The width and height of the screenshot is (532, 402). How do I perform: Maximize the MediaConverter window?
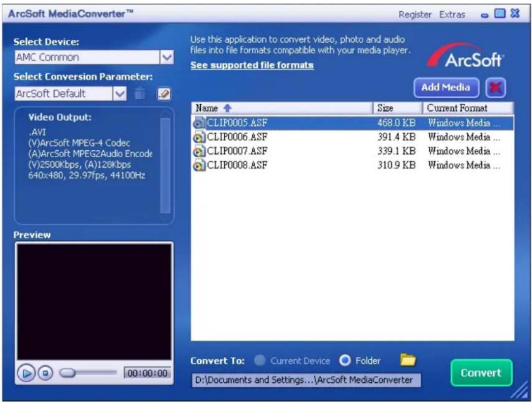click(x=500, y=14)
